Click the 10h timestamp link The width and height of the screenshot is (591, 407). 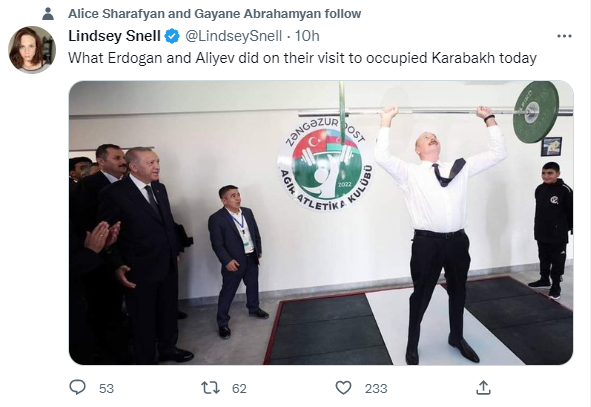point(307,36)
